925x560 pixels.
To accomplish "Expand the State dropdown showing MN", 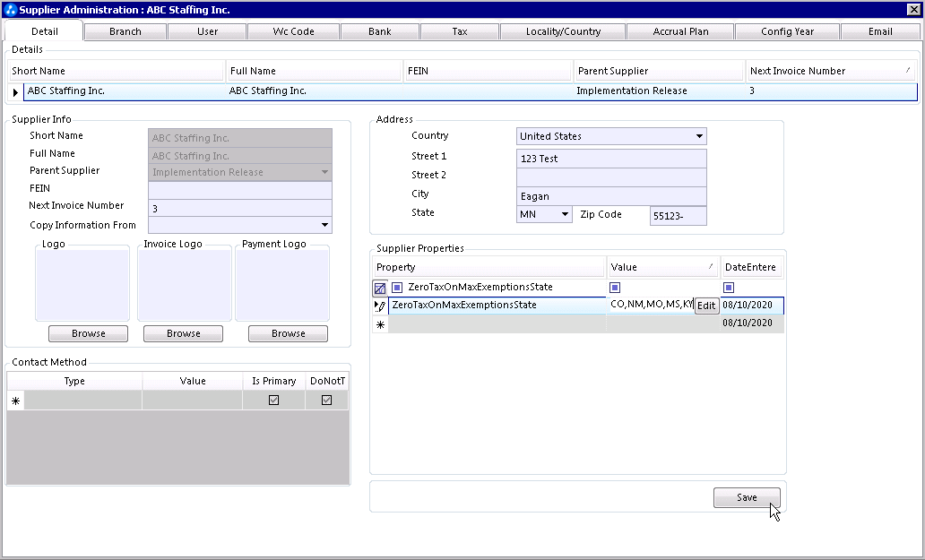I will (x=565, y=215).
